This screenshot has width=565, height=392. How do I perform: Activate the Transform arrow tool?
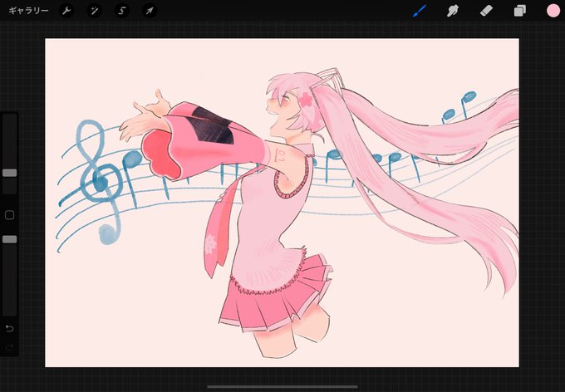tap(150, 11)
